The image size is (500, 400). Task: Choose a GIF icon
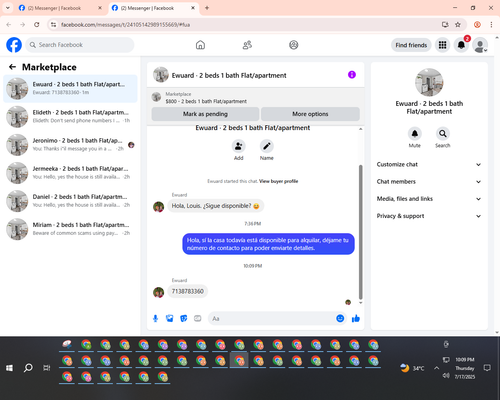click(x=198, y=318)
